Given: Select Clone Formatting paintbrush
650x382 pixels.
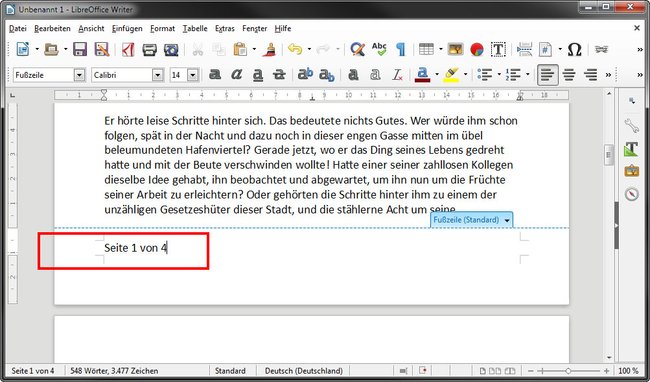Looking at the screenshot, I should [x=269, y=49].
